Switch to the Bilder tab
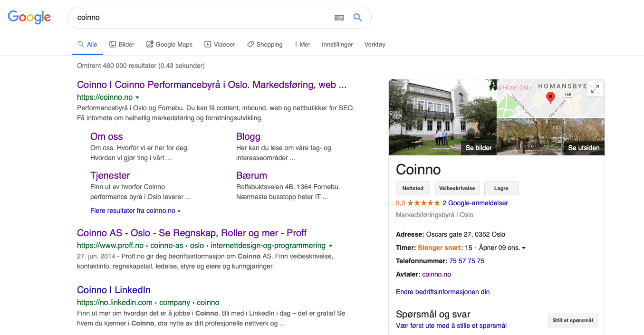644x335 pixels. point(122,44)
